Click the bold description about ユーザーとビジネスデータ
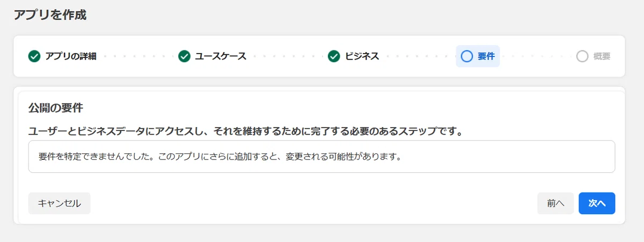This screenshot has height=242, width=644. coord(246,131)
